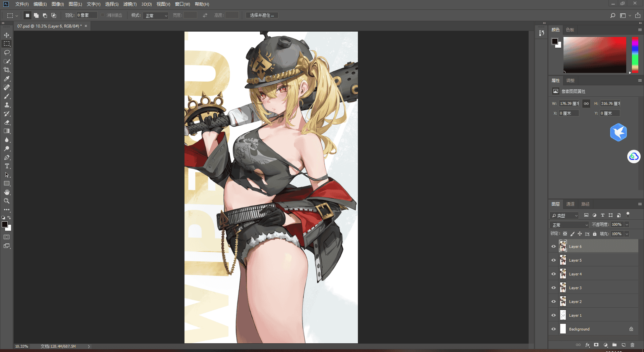This screenshot has width=644, height=352.
Task: Open the fill percentage dropdown arrow
Action: click(627, 234)
